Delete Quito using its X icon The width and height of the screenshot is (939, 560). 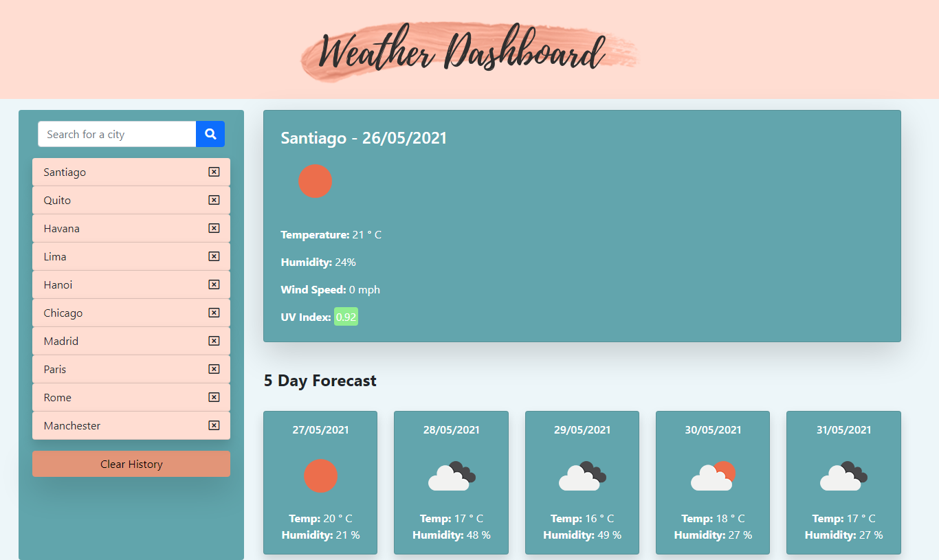click(214, 200)
